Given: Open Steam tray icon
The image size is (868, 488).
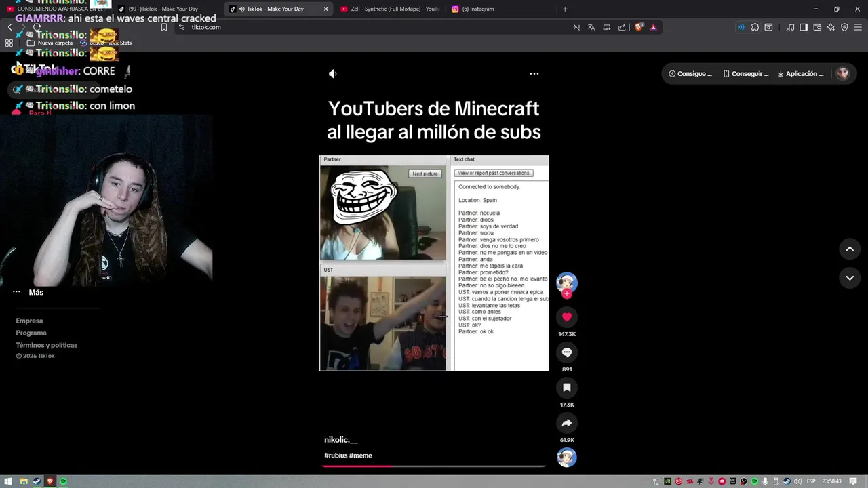Looking at the screenshot, I should point(787,481).
